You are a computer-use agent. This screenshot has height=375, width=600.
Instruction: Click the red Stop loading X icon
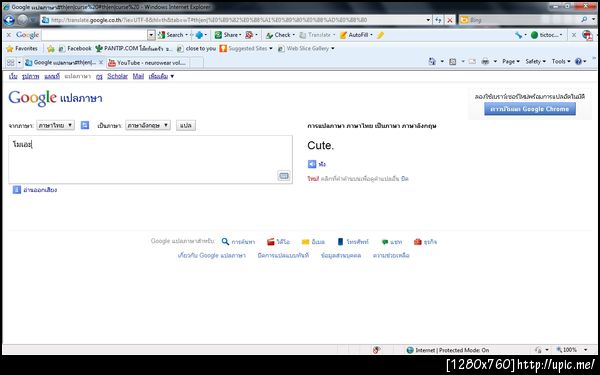click(x=450, y=20)
